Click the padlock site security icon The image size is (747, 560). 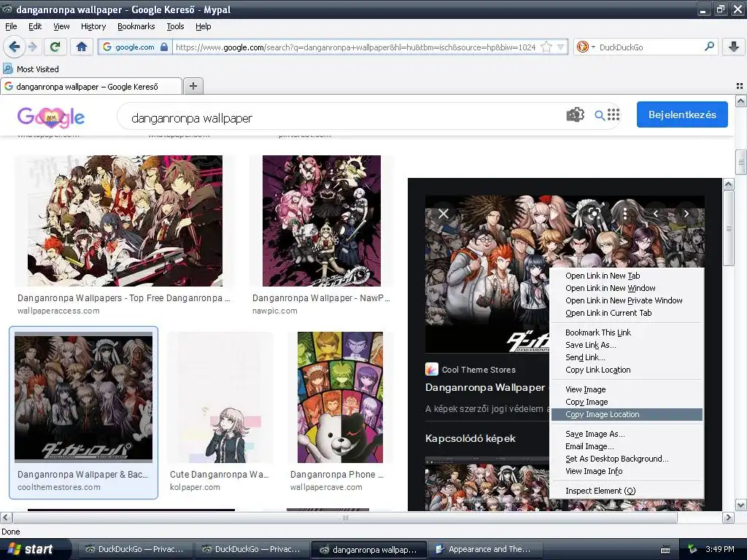164,47
